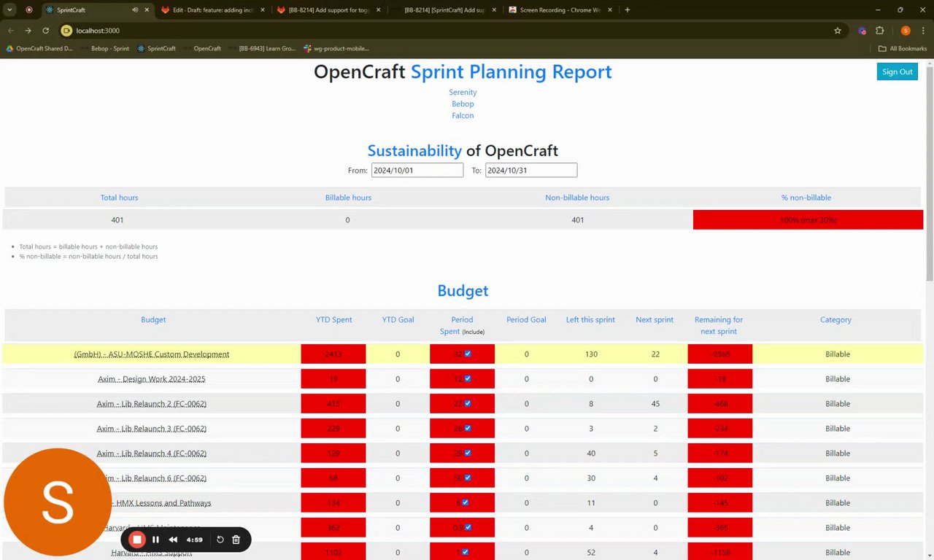The height and width of the screenshot is (560, 934).
Task: Uncheck include for Axim Lib Relaunch 4
Action: 468,453
